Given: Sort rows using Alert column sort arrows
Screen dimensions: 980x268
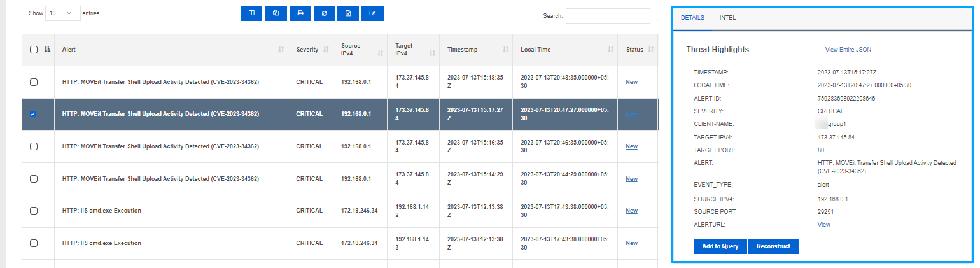Looking at the screenshot, I should point(281,50).
